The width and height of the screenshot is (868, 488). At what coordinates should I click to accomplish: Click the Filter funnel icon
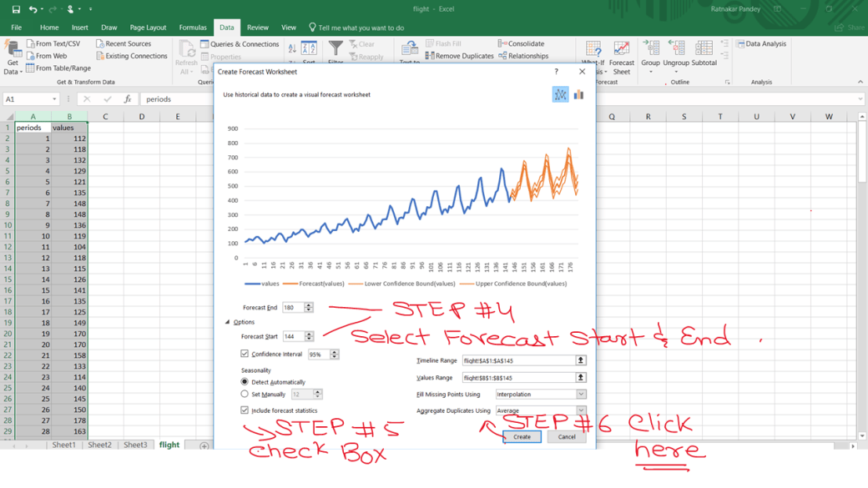point(336,50)
